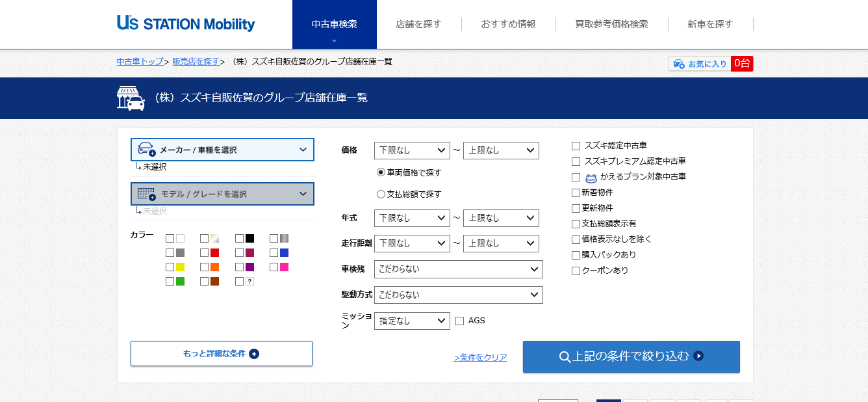
Task: Pick the orange color swatch
Action: tap(214, 267)
